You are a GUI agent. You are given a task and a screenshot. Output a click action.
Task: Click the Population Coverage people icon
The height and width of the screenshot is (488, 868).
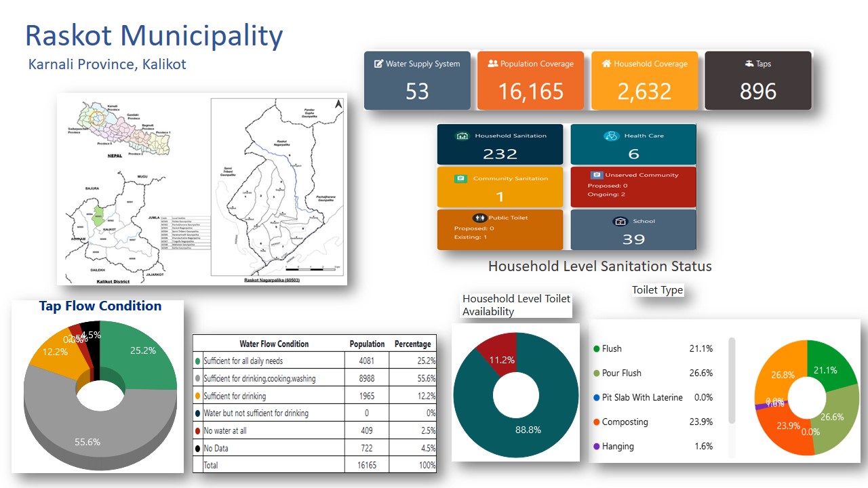(493, 64)
